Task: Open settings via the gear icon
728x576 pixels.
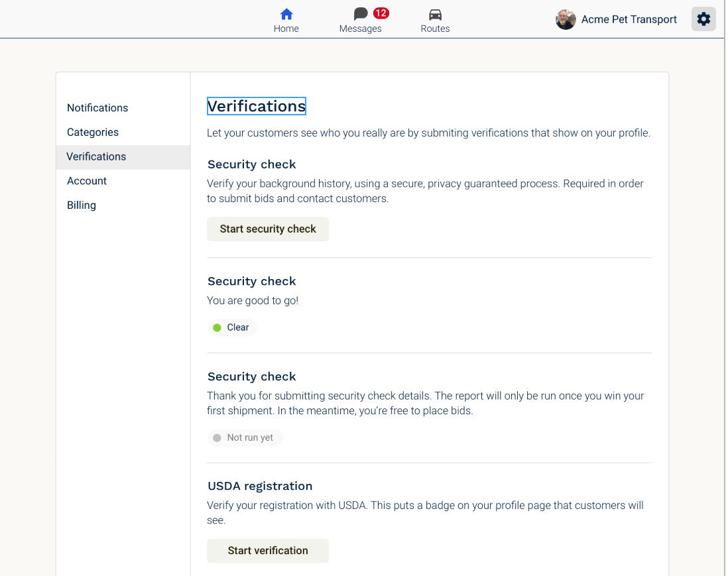Action: (x=703, y=19)
